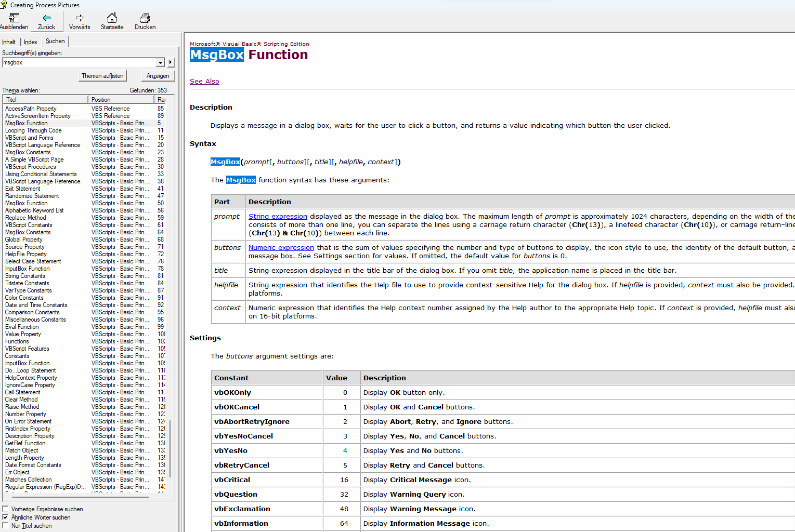Select Tristate Constants result
The image size is (795, 532).
click(27, 283)
